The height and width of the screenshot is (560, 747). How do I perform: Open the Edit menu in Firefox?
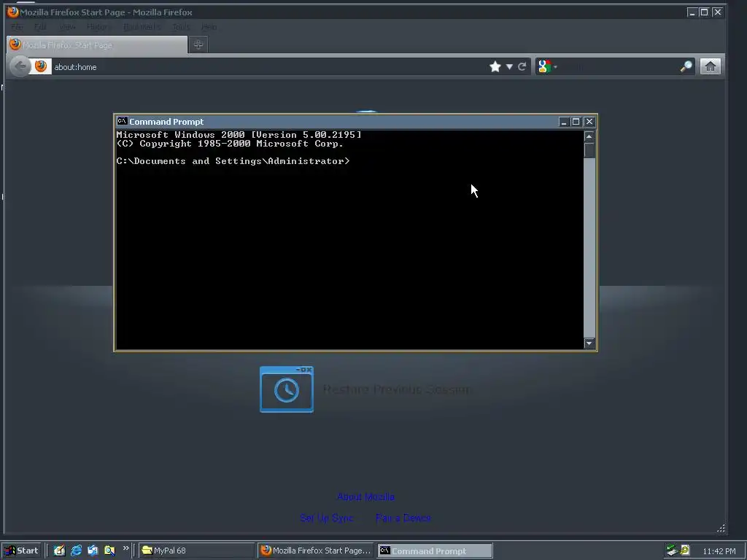point(41,27)
